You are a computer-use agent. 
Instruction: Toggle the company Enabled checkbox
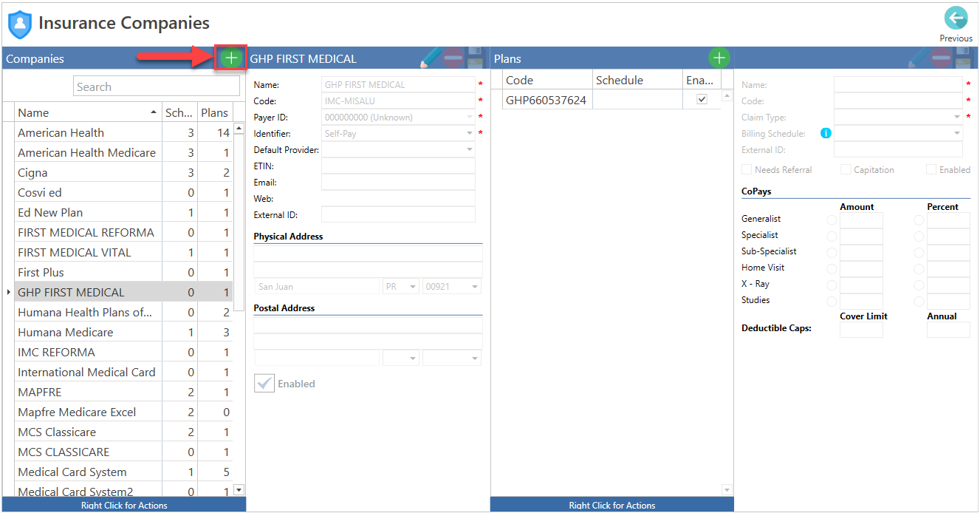click(x=264, y=384)
